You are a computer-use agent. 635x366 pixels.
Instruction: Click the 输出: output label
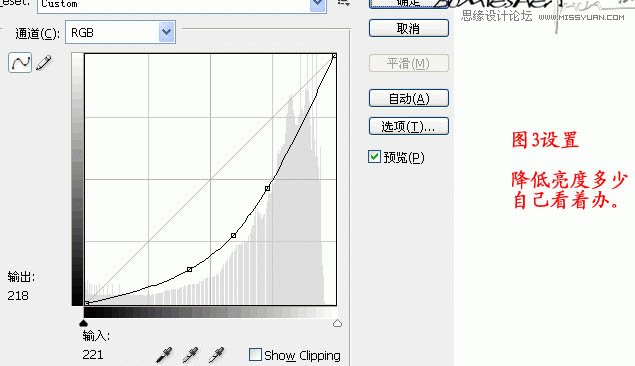[x=21, y=277]
